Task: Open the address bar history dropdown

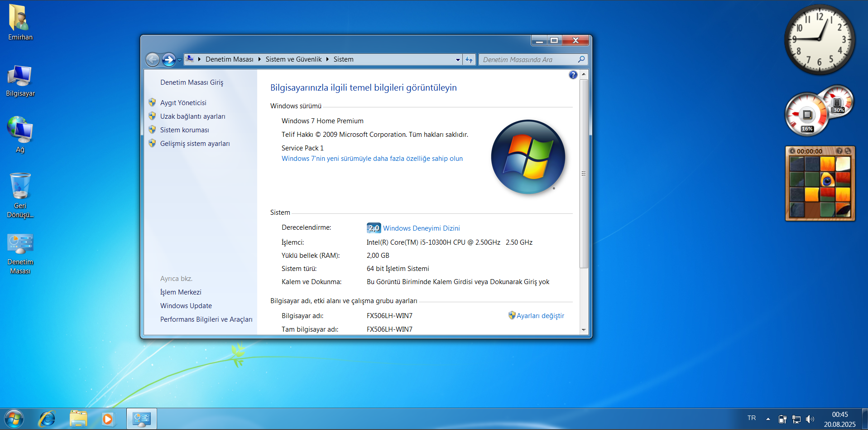Action: pos(458,59)
